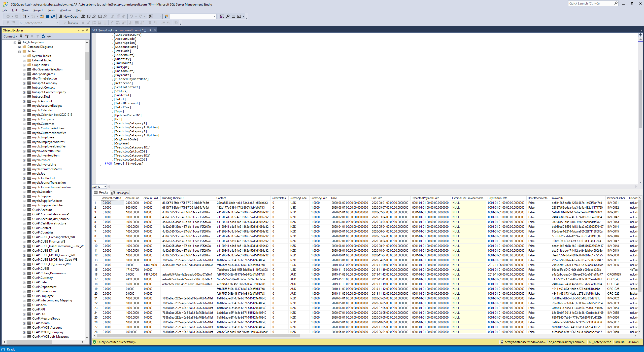This screenshot has width=644, height=352.
Task: Click the Save file icon in the toolbar
Action: (x=47, y=16)
